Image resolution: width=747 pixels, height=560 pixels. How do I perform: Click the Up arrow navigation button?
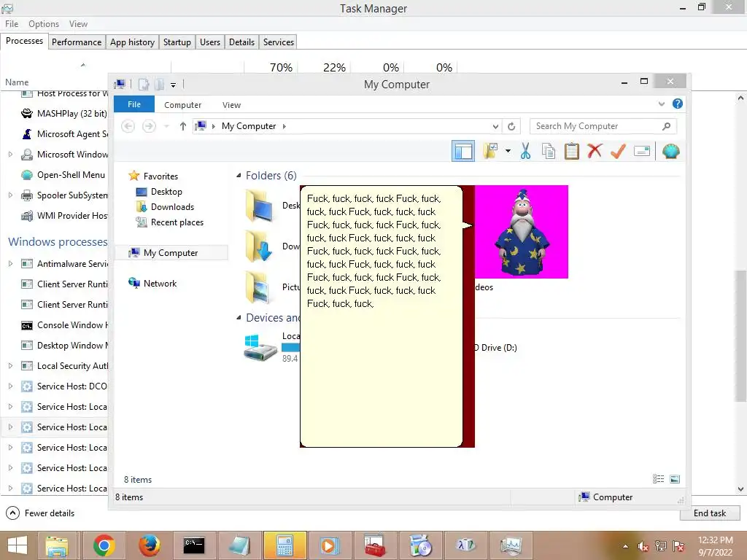point(183,126)
